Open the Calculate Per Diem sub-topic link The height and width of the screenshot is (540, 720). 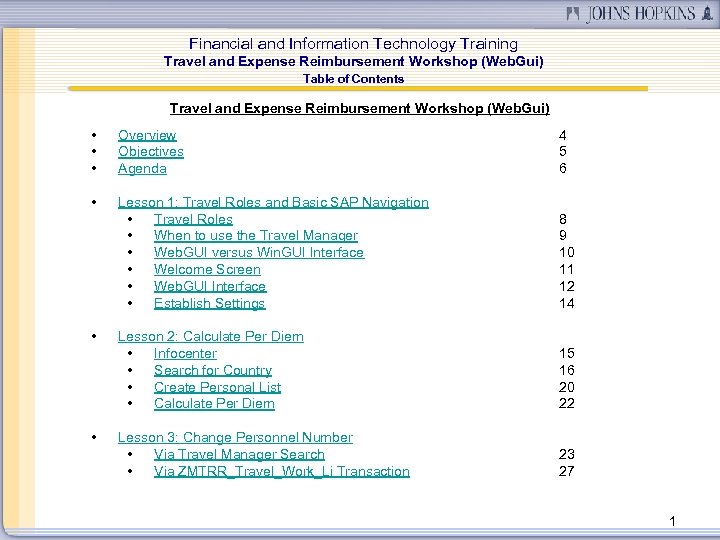pos(214,404)
